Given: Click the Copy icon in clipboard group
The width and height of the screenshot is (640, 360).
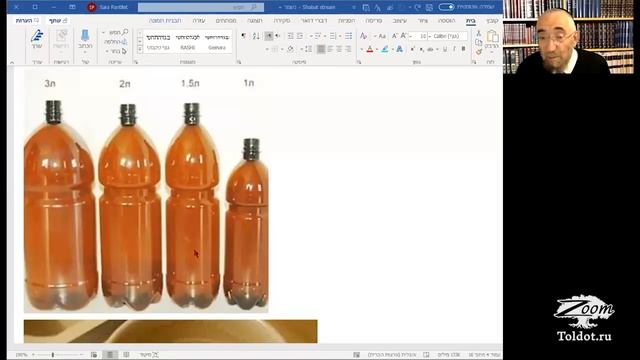Looking at the screenshot, I should click(479, 42).
